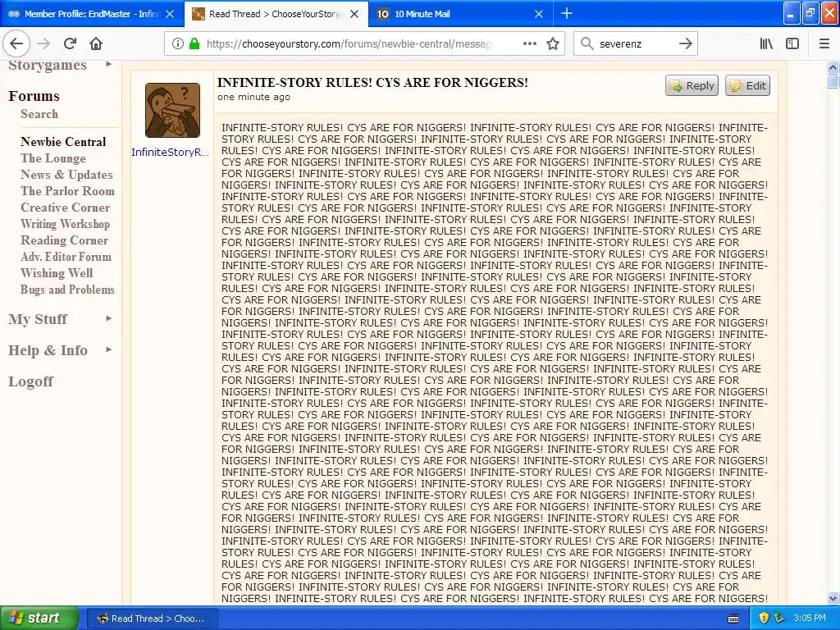
Task: Go to The Lounge forum
Action: (x=53, y=158)
